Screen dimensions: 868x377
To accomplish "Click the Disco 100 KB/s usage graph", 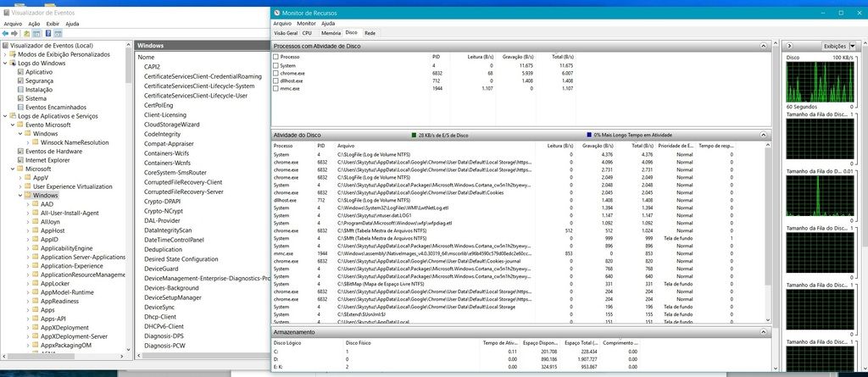I will pos(820,81).
